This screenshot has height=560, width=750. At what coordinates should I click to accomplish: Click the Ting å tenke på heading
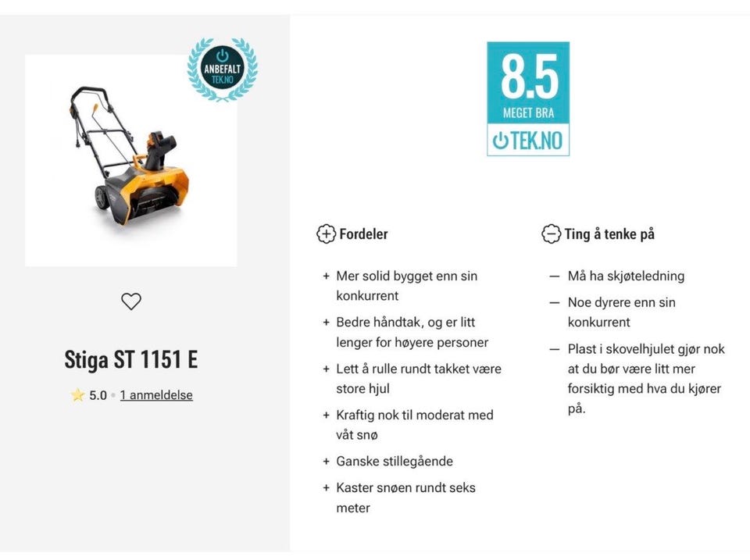pyautogui.click(x=609, y=234)
